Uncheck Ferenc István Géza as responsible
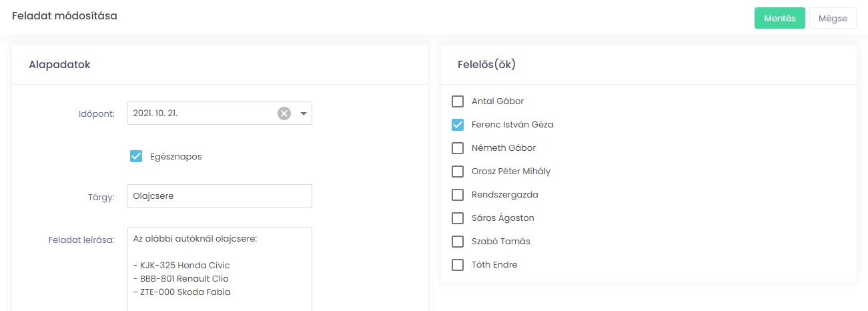The image size is (868, 311). click(x=458, y=125)
